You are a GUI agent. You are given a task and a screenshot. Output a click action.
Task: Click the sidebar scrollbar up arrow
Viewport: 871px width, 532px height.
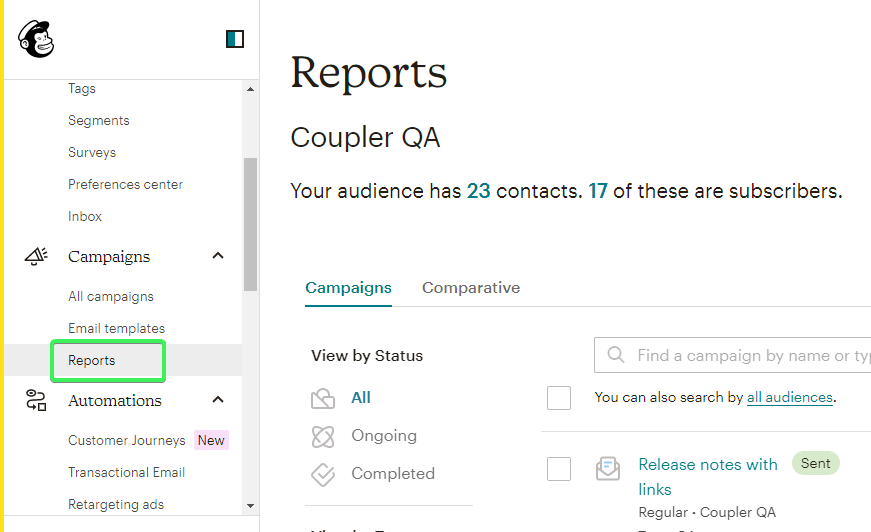click(251, 89)
